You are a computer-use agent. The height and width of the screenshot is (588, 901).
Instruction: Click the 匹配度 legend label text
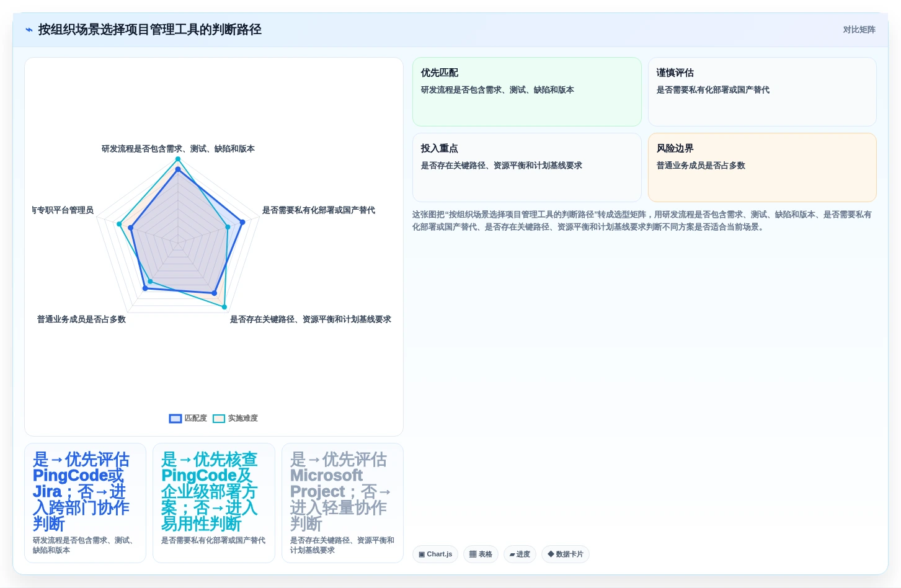(x=195, y=419)
